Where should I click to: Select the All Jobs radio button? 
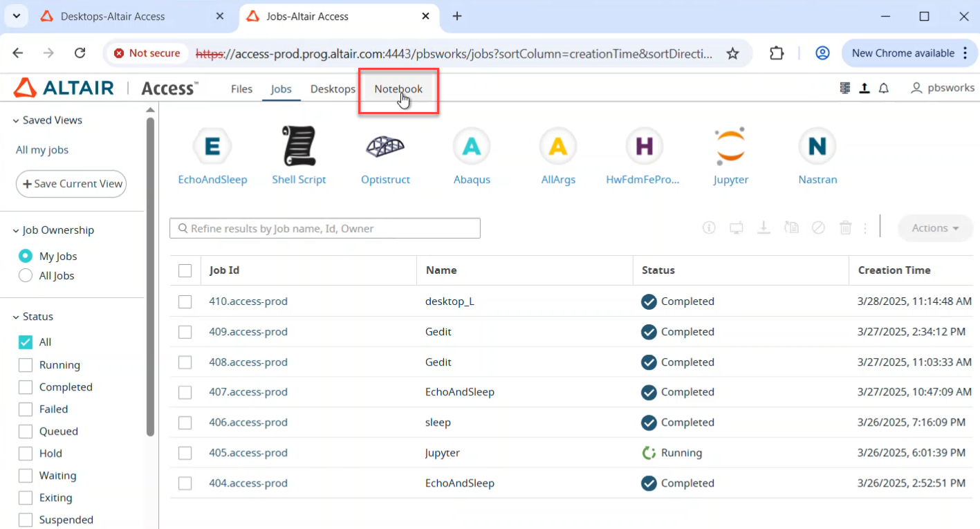coord(26,276)
